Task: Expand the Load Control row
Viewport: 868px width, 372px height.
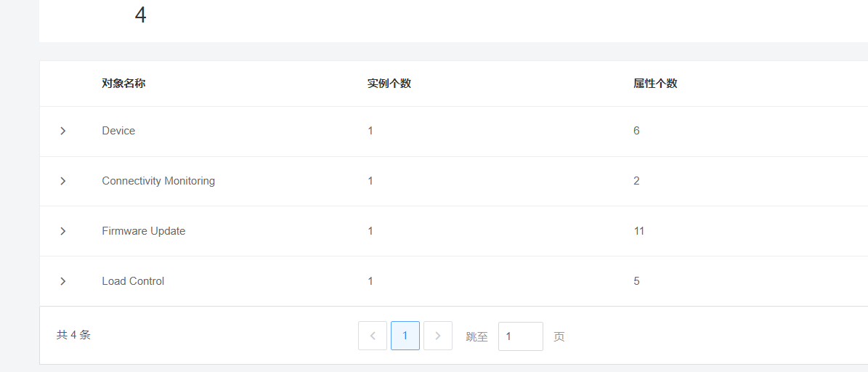Action: pyautogui.click(x=63, y=281)
